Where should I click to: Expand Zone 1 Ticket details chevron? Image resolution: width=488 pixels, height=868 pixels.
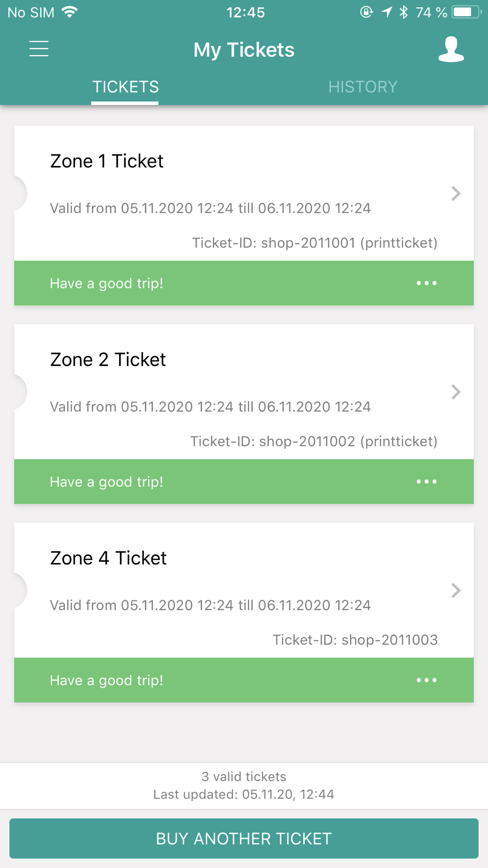point(456,193)
